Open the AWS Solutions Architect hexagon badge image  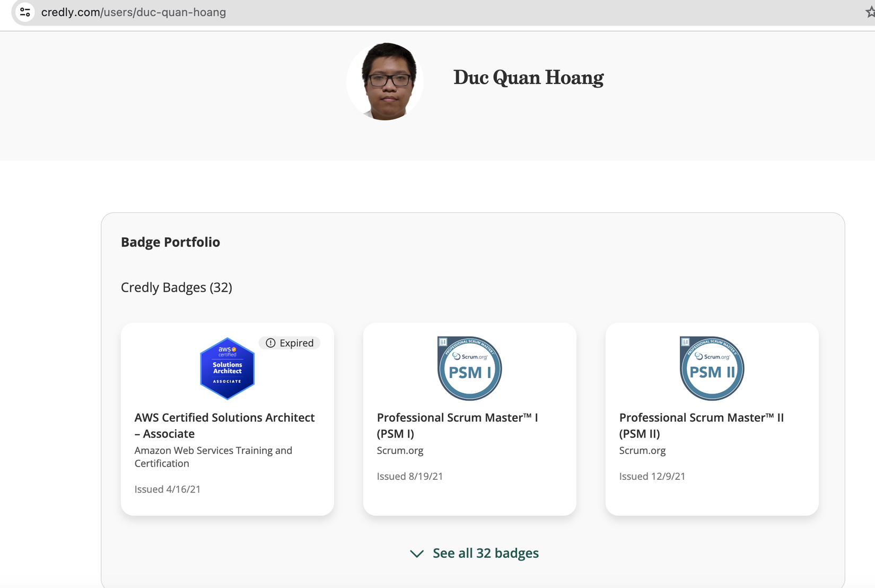point(227,368)
